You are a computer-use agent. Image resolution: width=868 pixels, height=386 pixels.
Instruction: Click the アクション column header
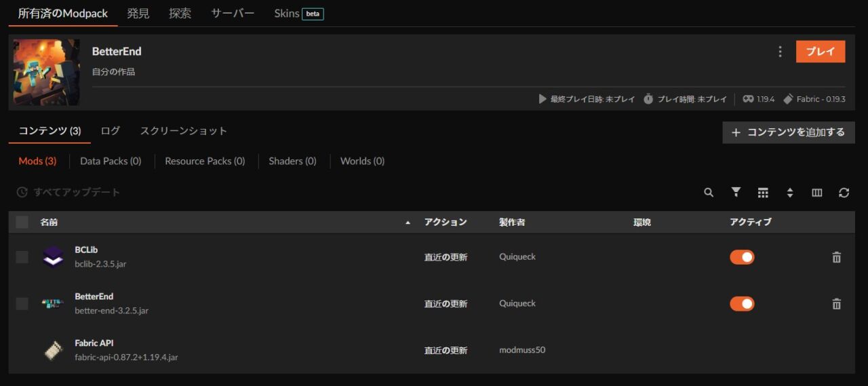click(446, 222)
